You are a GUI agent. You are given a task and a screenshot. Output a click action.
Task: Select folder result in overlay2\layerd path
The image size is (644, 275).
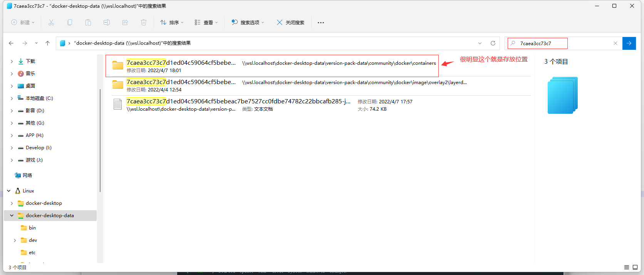[x=321, y=86]
